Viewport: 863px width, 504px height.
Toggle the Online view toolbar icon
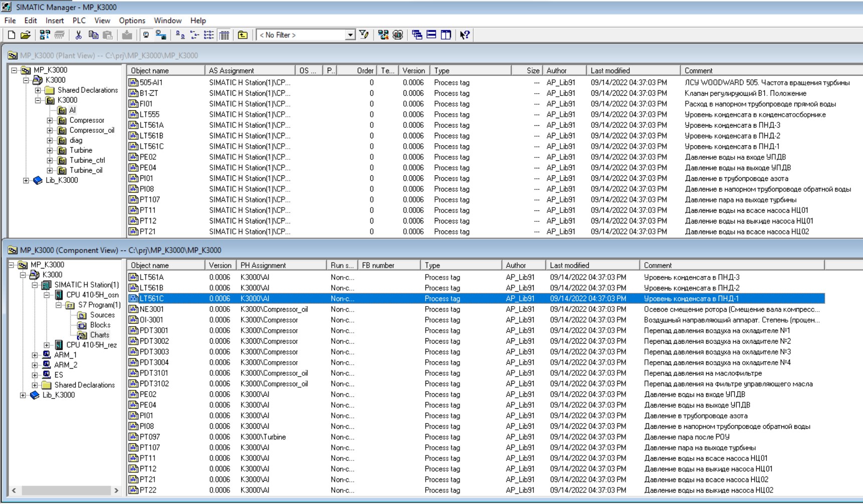[161, 35]
